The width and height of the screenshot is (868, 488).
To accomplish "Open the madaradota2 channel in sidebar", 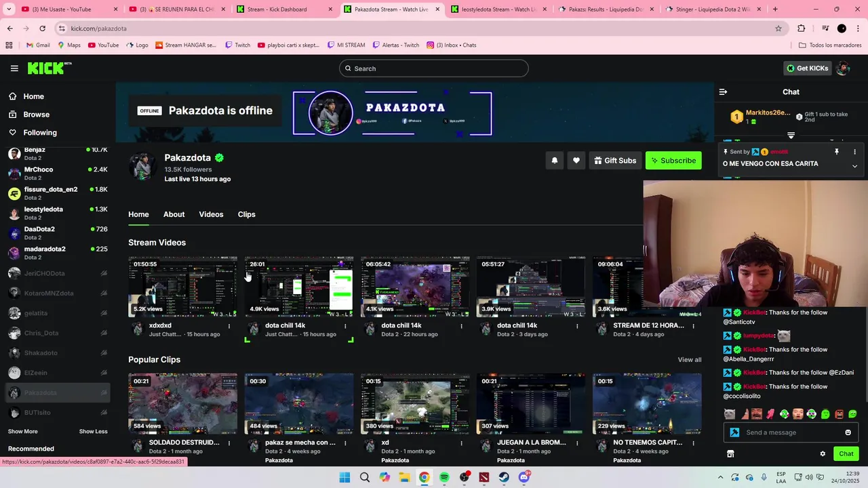I will (58, 253).
